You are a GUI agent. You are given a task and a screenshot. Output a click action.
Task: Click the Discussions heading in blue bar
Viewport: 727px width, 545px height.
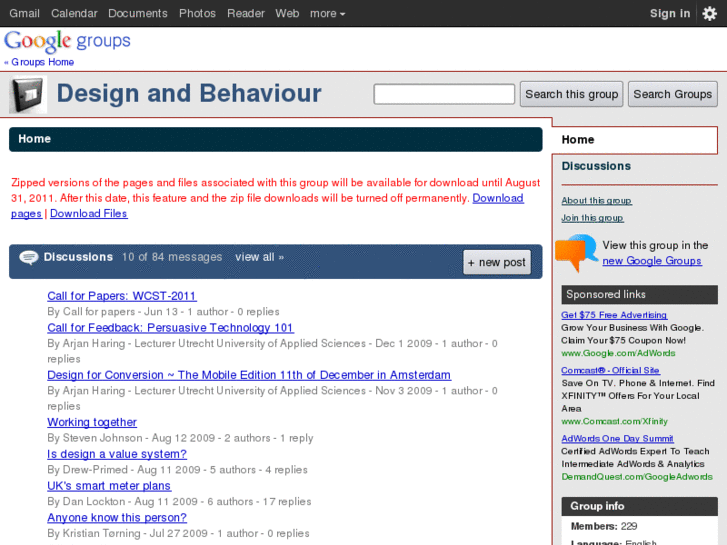(78, 257)
